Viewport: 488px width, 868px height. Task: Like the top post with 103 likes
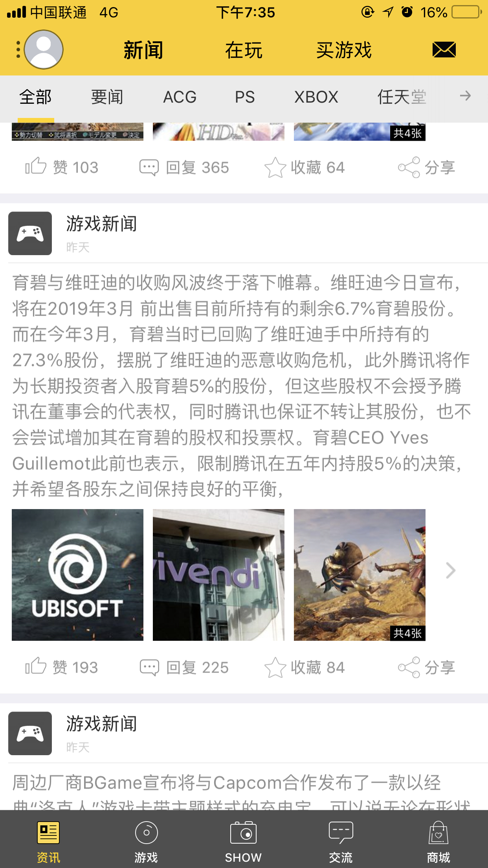(62, 167)
